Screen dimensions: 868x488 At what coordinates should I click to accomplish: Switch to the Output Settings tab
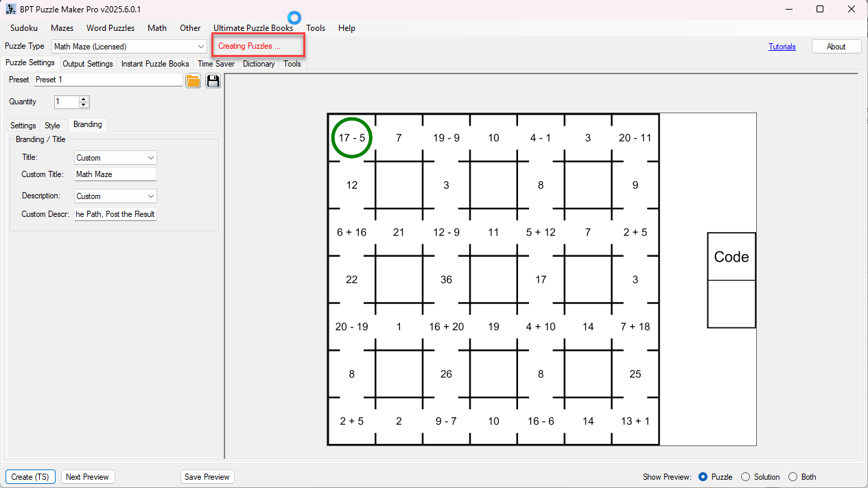point(88,64)
